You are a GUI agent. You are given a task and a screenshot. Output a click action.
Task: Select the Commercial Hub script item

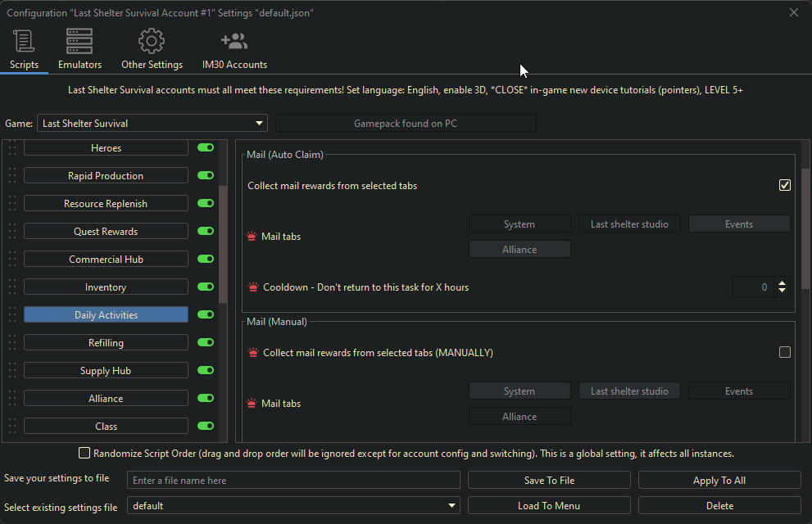(x=106, y=260)
